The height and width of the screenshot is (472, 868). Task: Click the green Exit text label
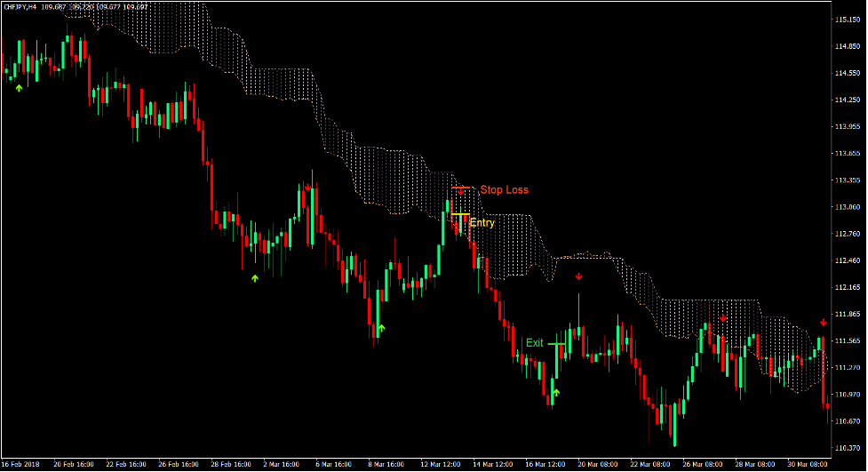(x=534, y=343)
